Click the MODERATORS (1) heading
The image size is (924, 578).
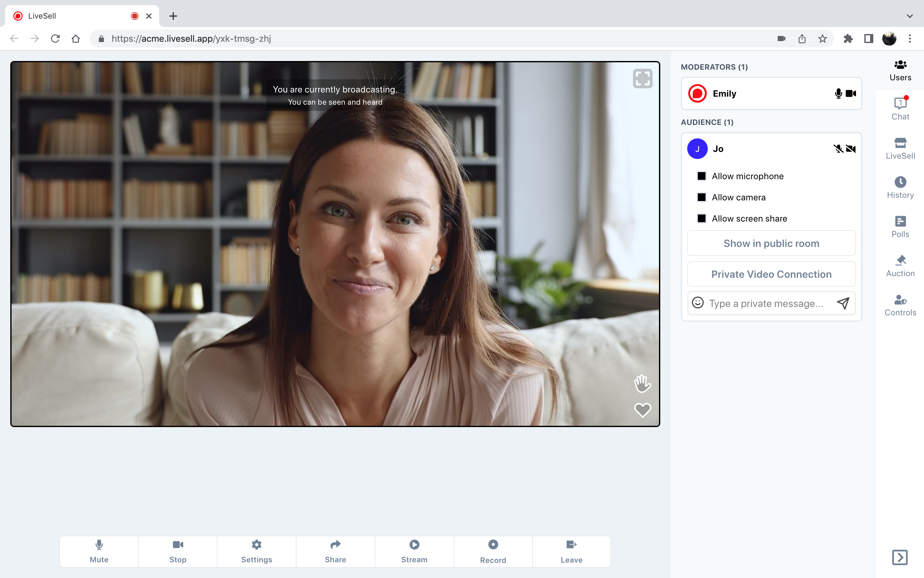(x=714, y=67)
